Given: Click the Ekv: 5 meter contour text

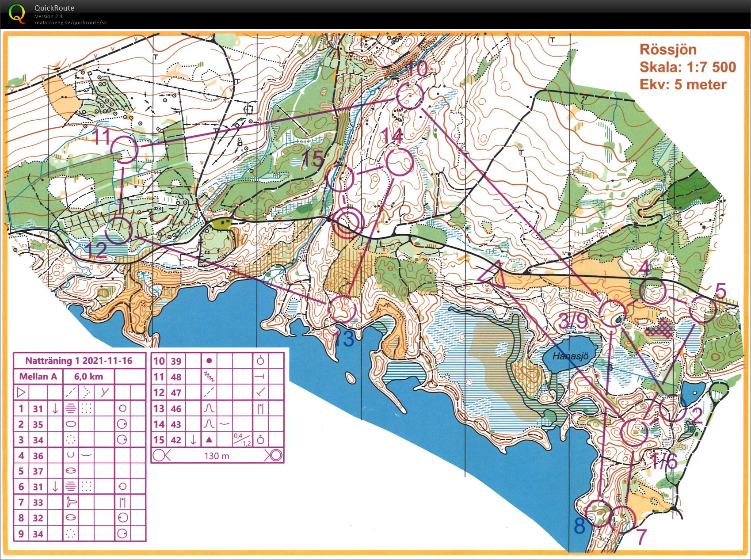Looking at the screenshot, I should [683, 84].
